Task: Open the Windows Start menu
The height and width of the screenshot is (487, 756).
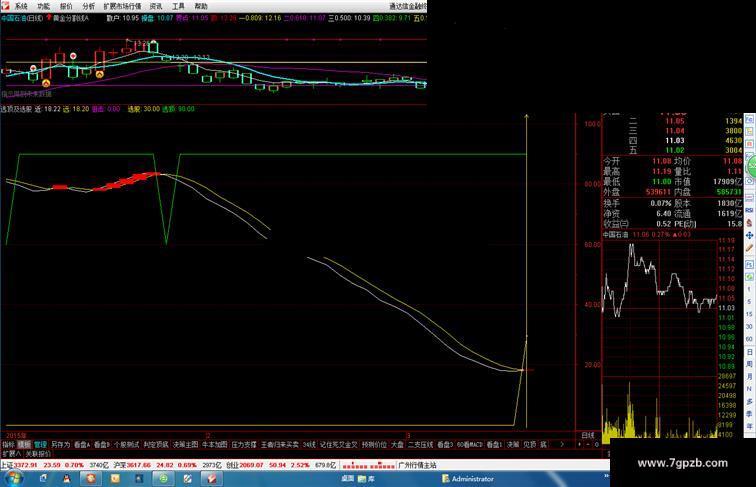Action: coord(13,479)
